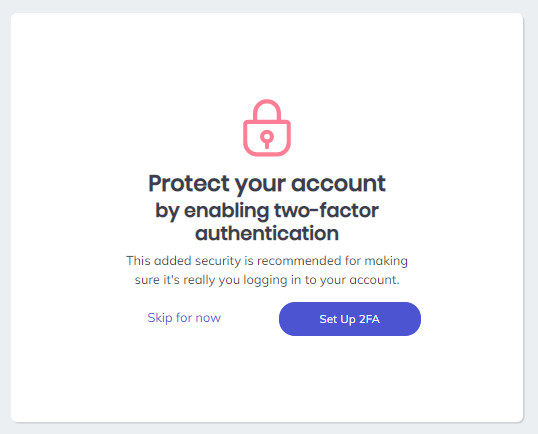The image size is (538, 434).
Task: Click the word "now" in the skip link
Action: (208, 318)
